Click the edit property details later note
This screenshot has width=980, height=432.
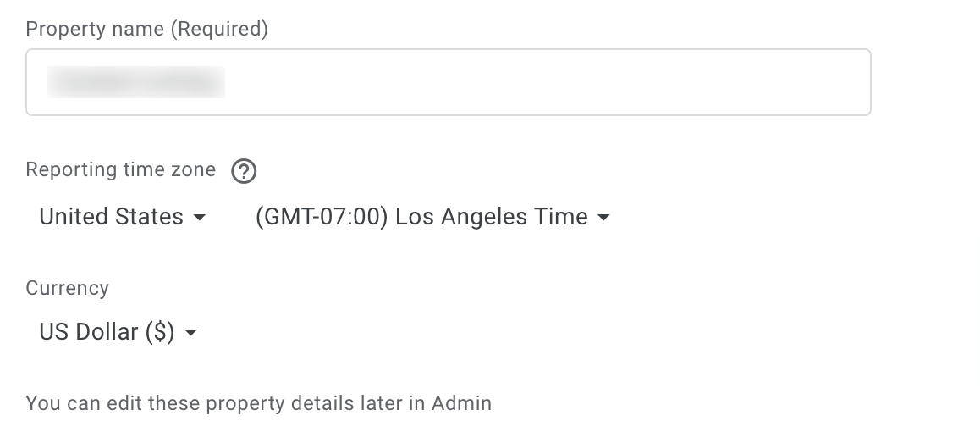259,403
